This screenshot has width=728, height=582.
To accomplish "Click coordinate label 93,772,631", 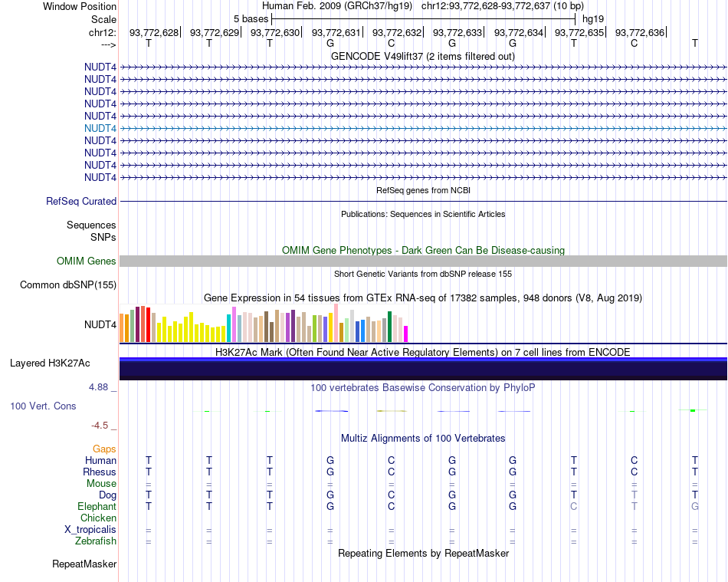I will [336, 32].
